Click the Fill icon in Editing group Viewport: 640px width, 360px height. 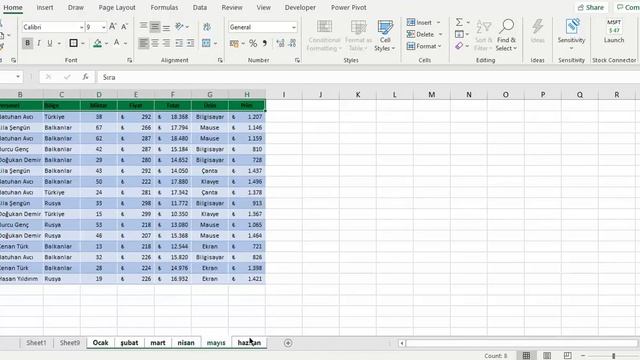point(459,34)
